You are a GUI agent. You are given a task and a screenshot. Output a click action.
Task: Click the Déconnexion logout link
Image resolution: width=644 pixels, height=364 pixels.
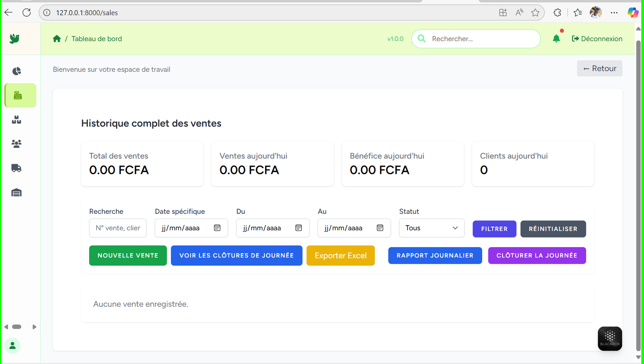[597, 39]
